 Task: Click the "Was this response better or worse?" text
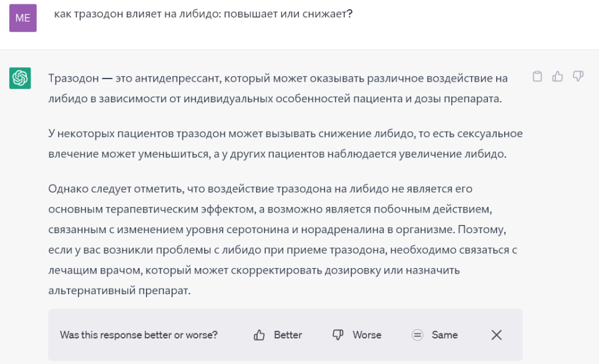coord(139,335)
